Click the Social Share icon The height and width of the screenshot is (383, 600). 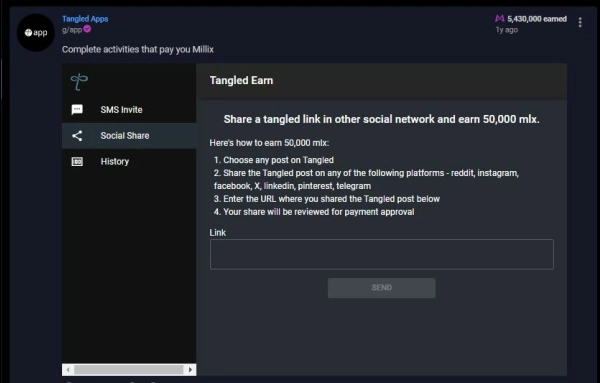(x=77, y=136)
